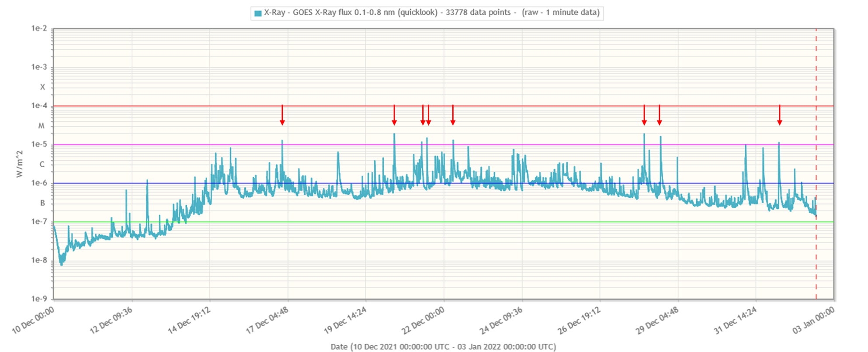868x352 pixels.
Task: Click the fourth red arrow from the left
Action: (428, 115)
